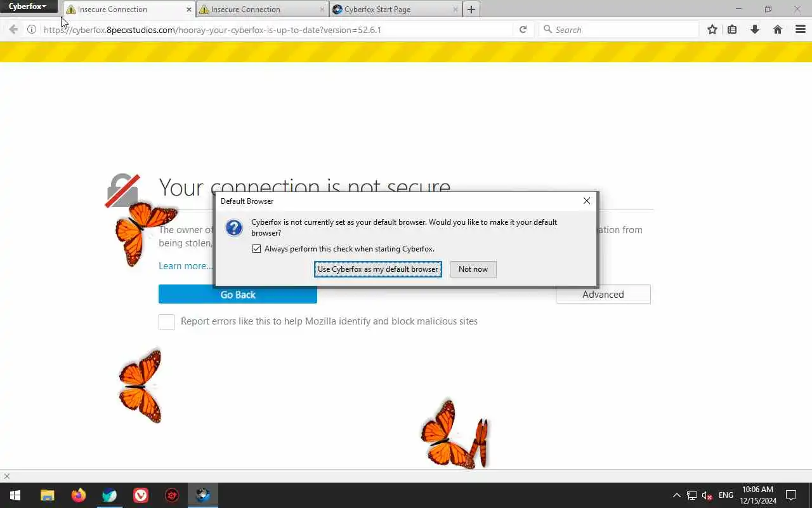The height and width of the screenshot is (508, 812).
Task: Show hidden system tray icons
Action: (676, 495)
